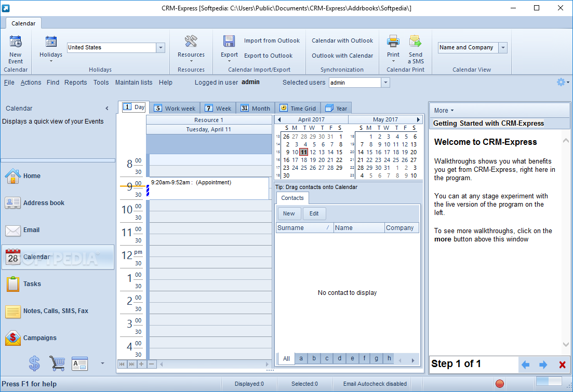Screen dimensions: 573x392
Task: Go to previous walkthrough step blue arrow
Action: click(x=526, y=364)
